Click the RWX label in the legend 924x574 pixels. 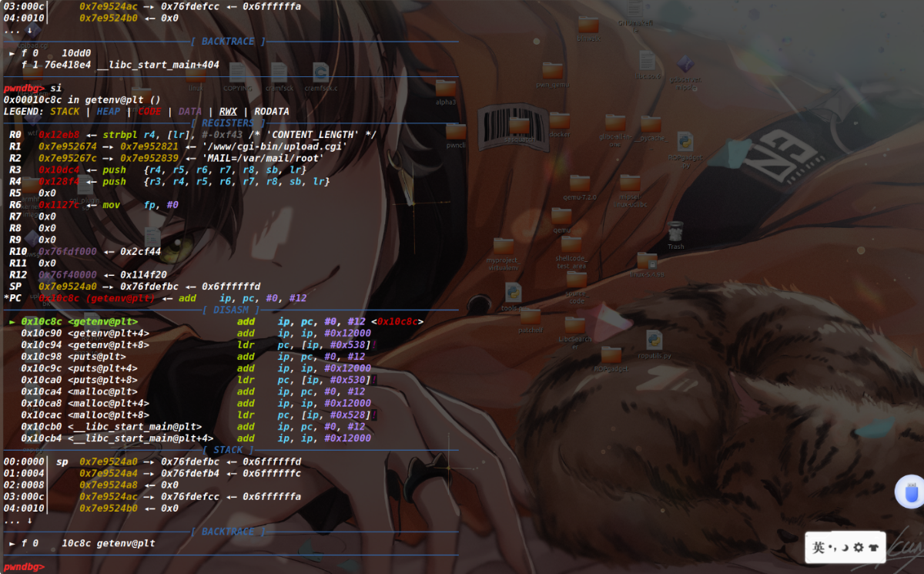pos(228,112)
